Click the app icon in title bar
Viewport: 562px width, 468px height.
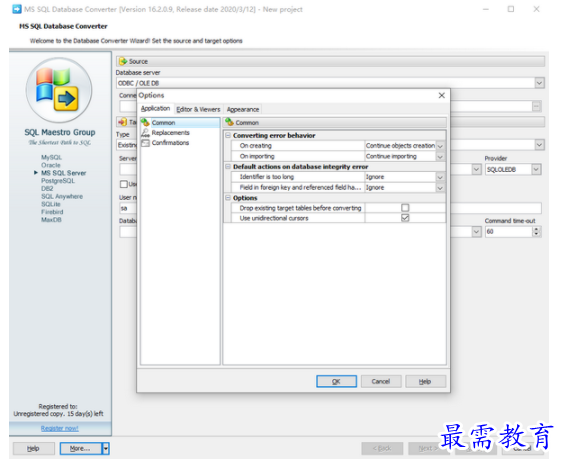(16, 9)
